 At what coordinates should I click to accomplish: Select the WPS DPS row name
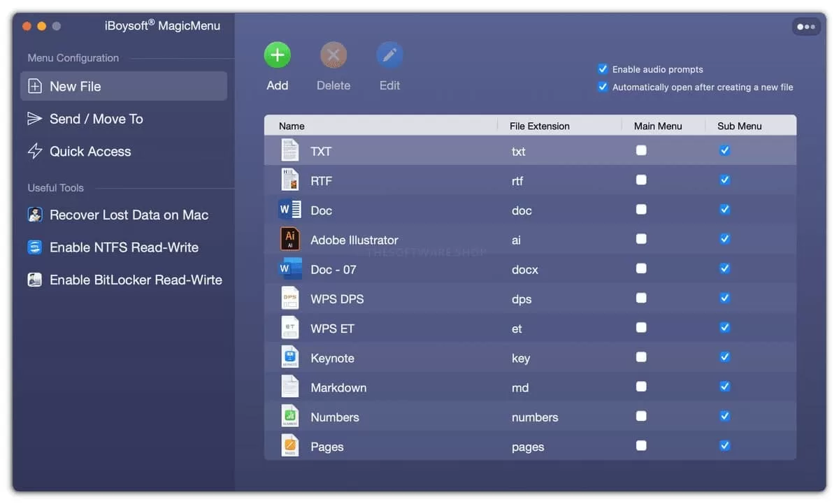337,299
